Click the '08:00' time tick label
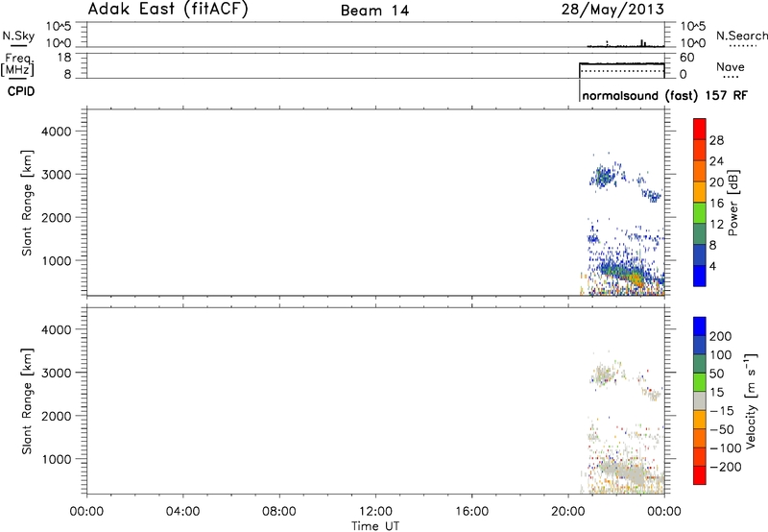Image resolution: width=768 pixels, height=532 pixels. point(279,512)
